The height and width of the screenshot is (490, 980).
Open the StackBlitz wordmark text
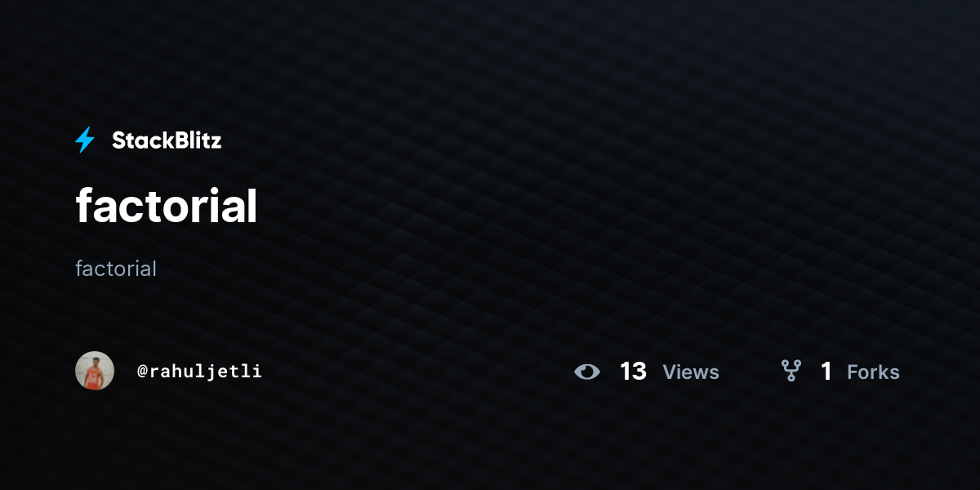point(167,140)
